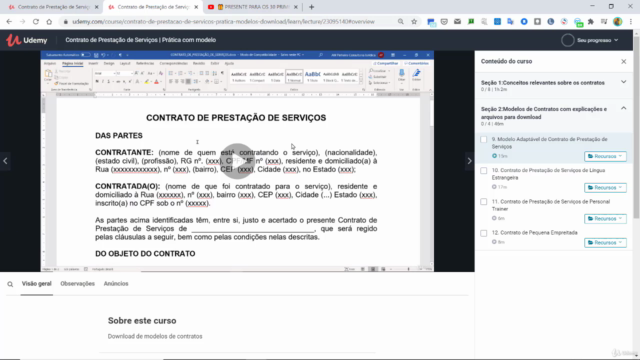Go to the Chrome home page icon
This screenshot has width=640, height=360.
[49, 22]
